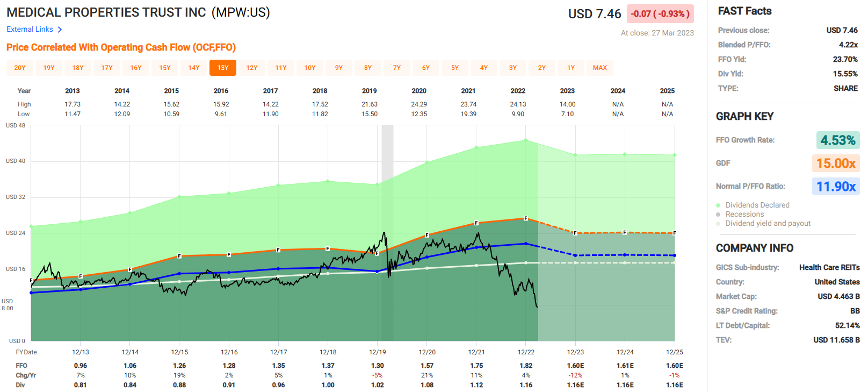Select the MAX time range tab
The image size is (868, 392).
[600, 68]
